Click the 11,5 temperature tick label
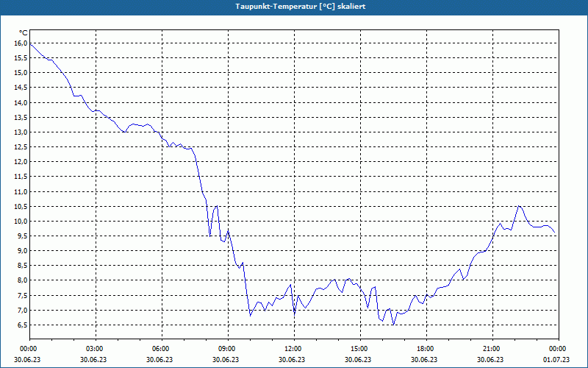Viewport: 588px width, 368px height. tap(21, 177)
